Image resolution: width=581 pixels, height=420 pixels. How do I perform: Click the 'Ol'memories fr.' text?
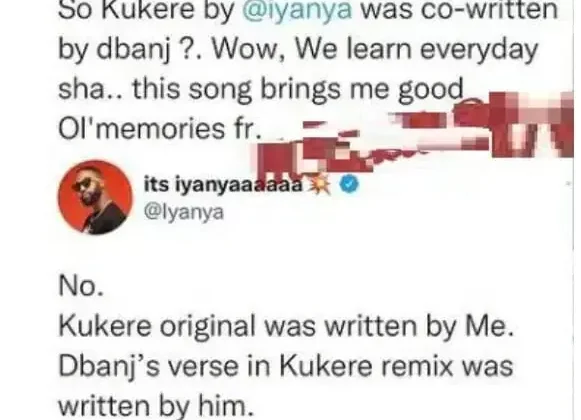pos(159,129)
